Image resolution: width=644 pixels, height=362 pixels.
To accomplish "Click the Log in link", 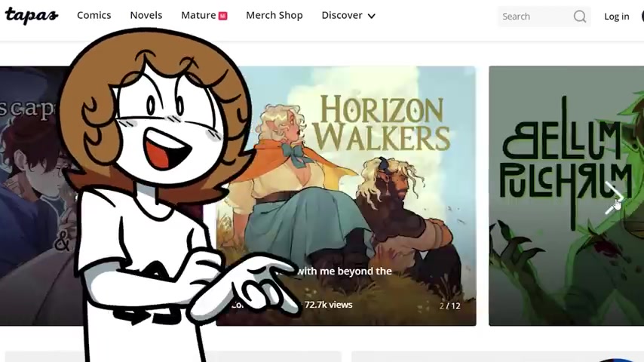I will click(x=617, y=17).
